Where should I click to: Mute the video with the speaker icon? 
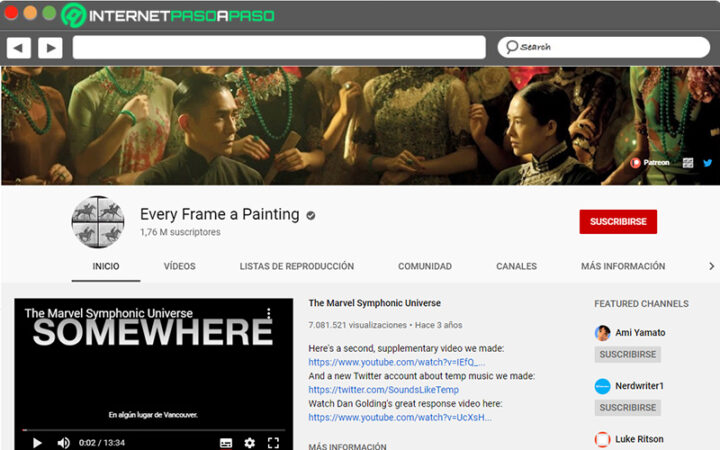[64, 442]
